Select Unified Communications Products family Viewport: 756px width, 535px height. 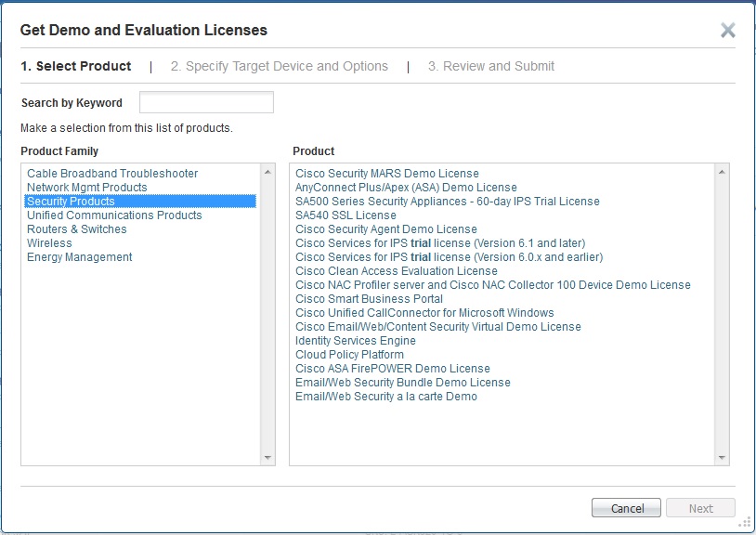(114, 215)
